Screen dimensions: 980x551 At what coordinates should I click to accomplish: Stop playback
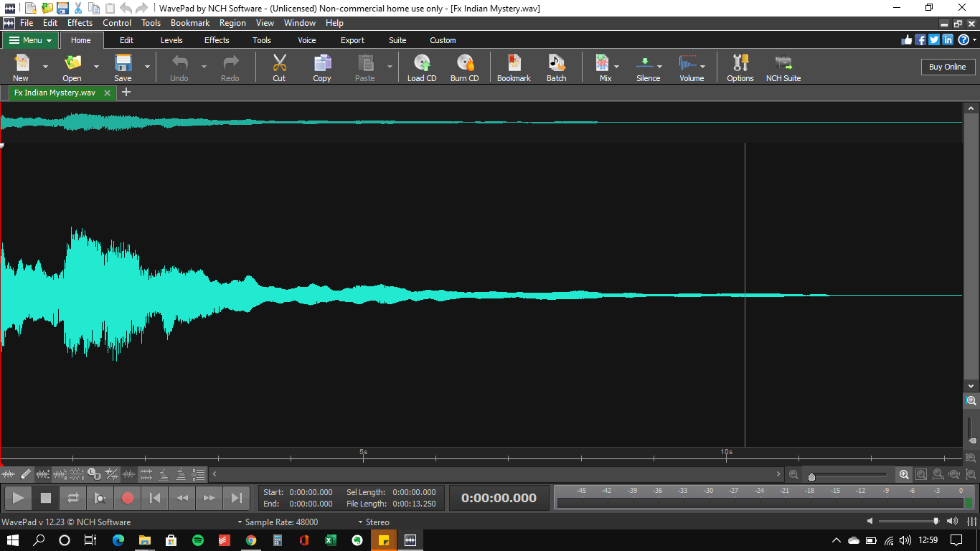coord(46,498)
